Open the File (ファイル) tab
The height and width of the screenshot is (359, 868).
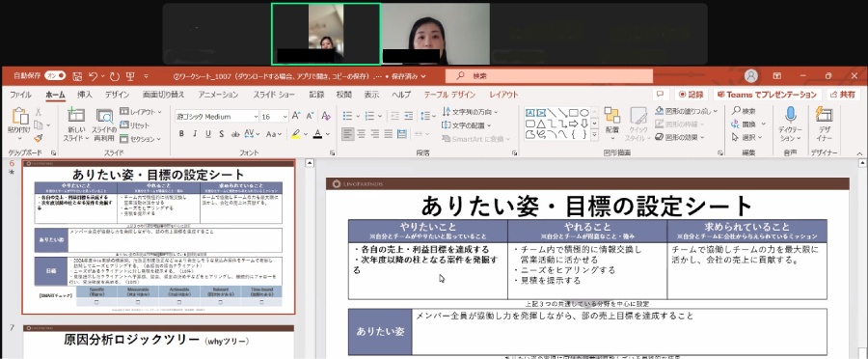(x=20, y=95)
